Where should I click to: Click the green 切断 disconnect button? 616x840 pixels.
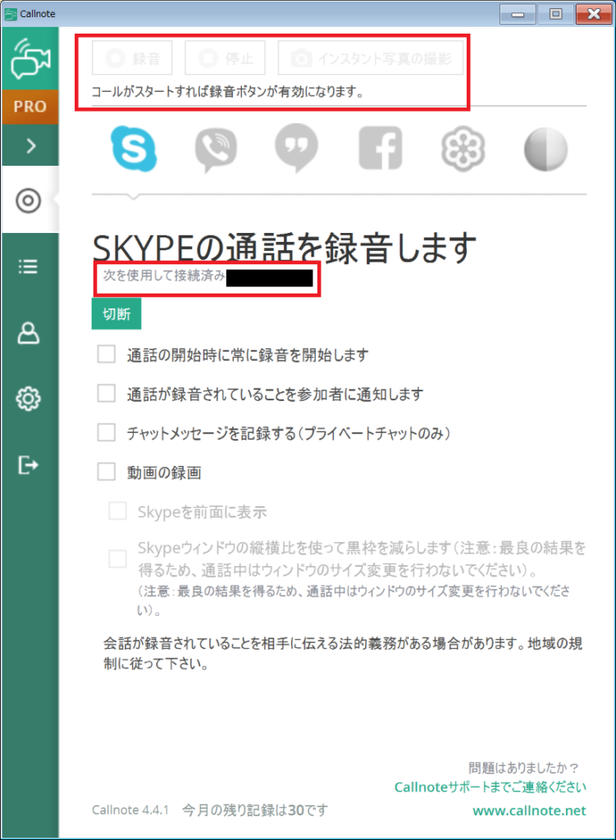tap(116, 314)
